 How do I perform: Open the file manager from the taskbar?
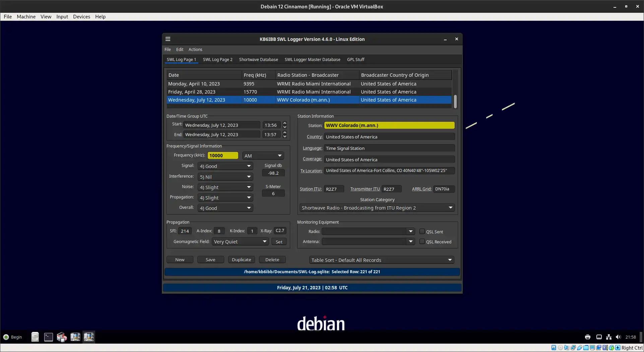pos(35,337)
